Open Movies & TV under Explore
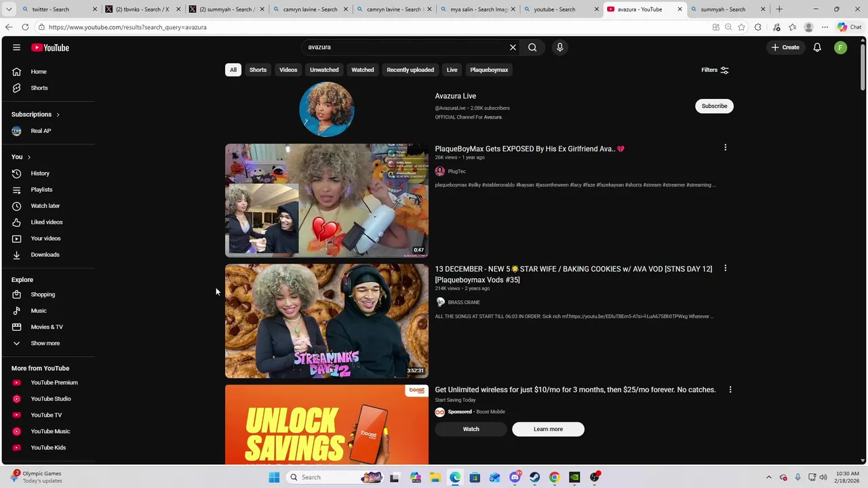Image resolution: width=868 pixels, height=488 pixels. (47, 327)
